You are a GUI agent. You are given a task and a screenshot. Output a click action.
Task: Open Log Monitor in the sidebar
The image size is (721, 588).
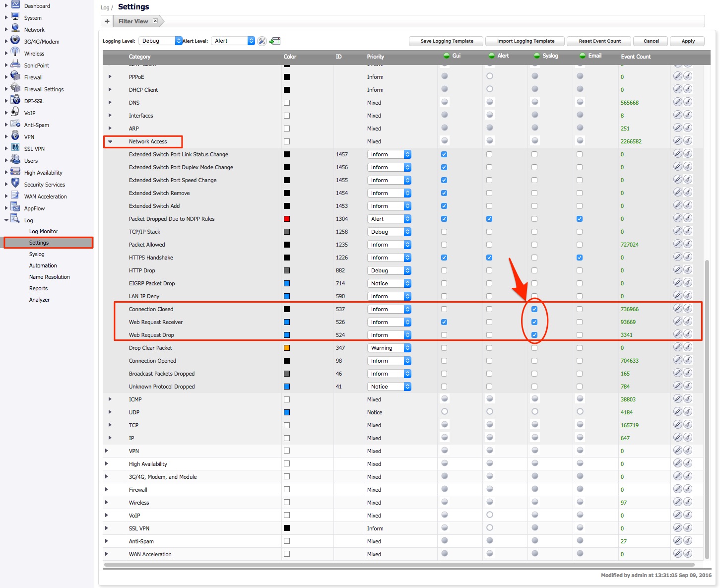(44, 231)
